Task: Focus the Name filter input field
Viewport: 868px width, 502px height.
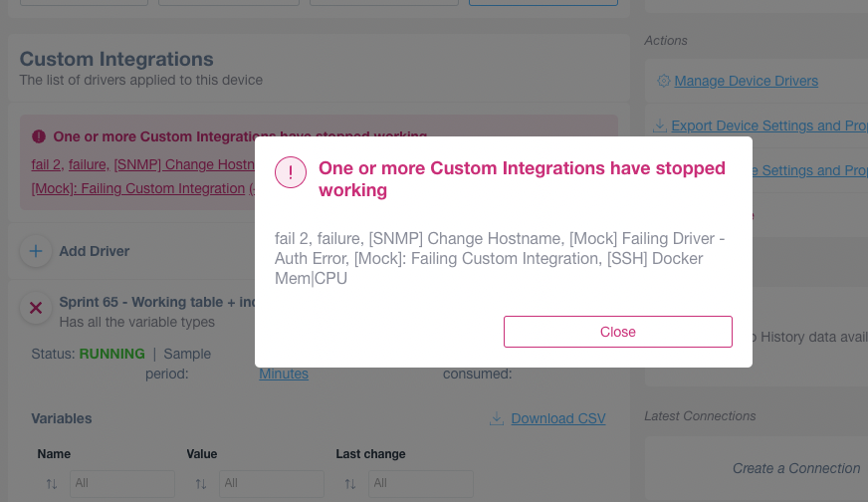Action: (x=122, y=484)
